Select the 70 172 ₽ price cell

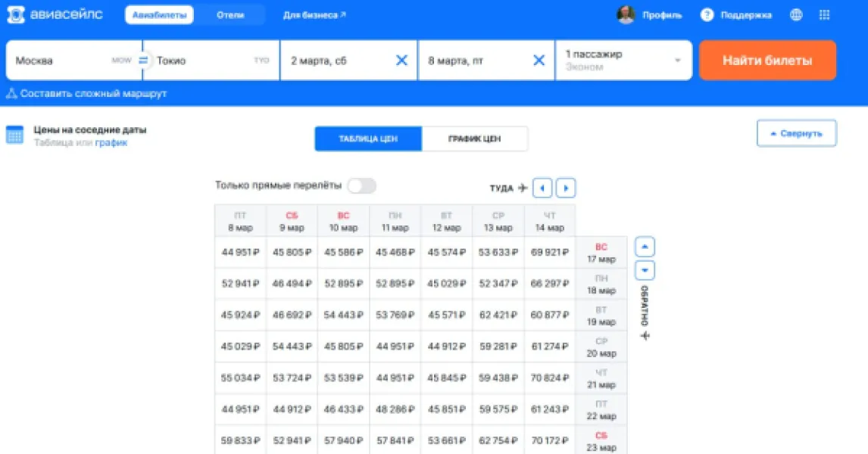(550, 440)
